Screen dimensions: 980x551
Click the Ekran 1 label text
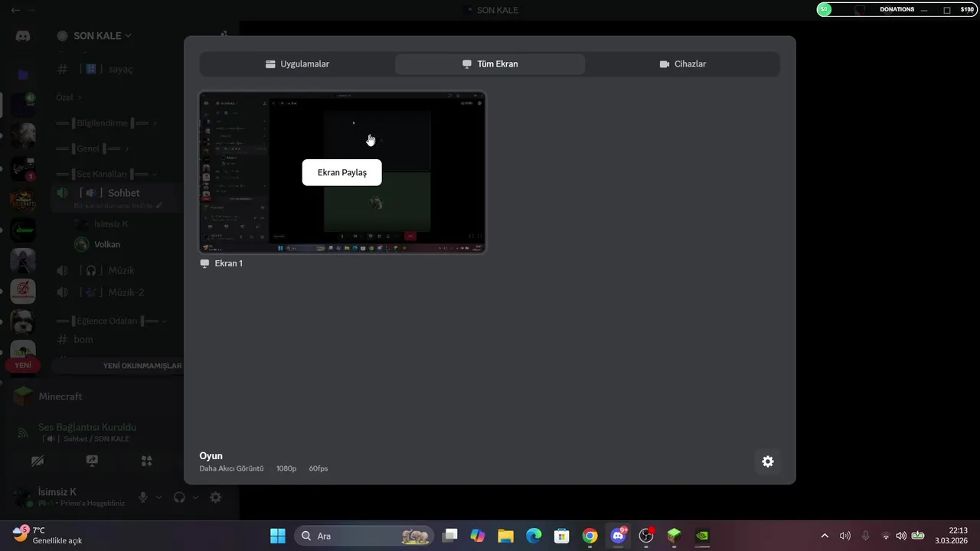click(x=229, y=263)
